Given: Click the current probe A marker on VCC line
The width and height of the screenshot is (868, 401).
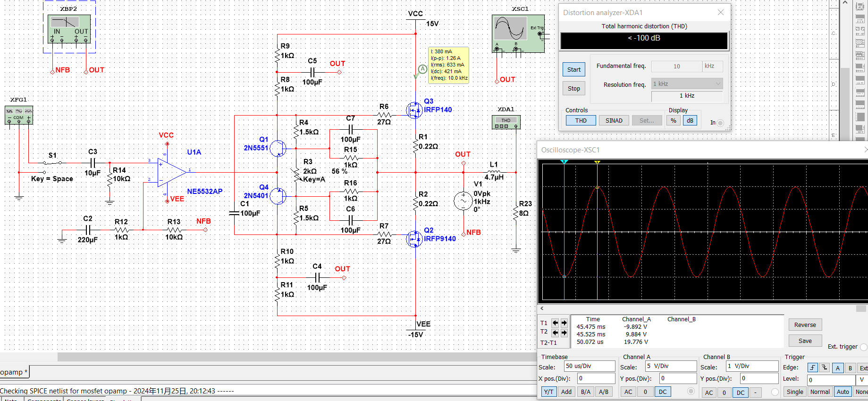Looking at the screenshot, I should tap(422, 69).
